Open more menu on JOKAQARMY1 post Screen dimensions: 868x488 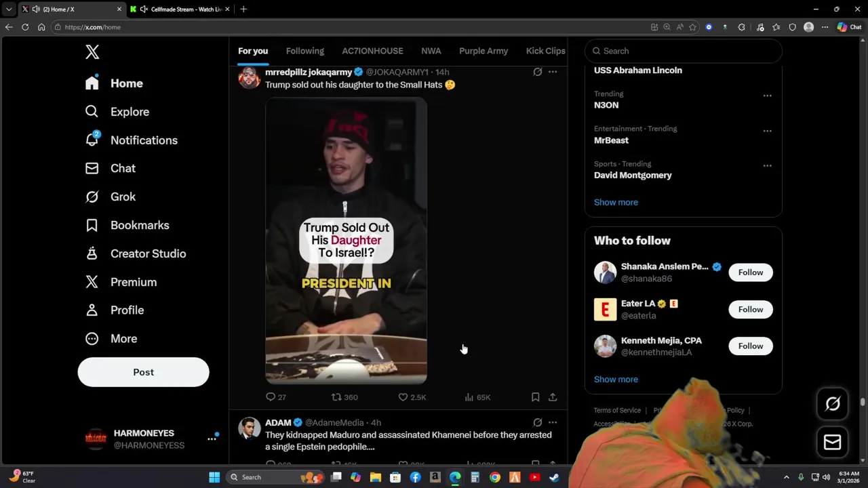coord(553,72)
